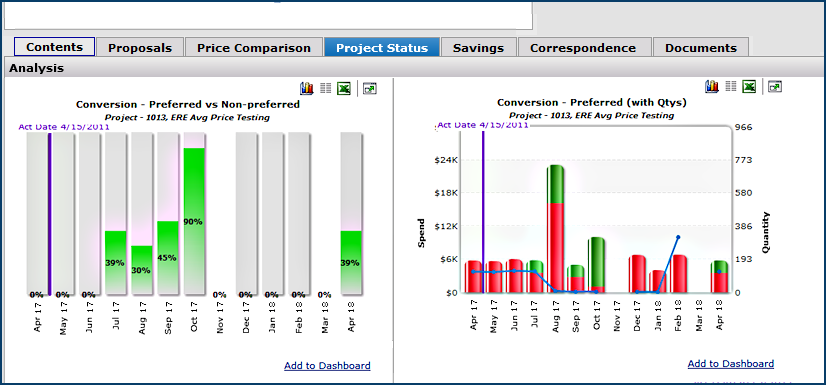Open the Savings tab
Screen dimensions: 826x385
pyautogui.click(x=478, y=47)
